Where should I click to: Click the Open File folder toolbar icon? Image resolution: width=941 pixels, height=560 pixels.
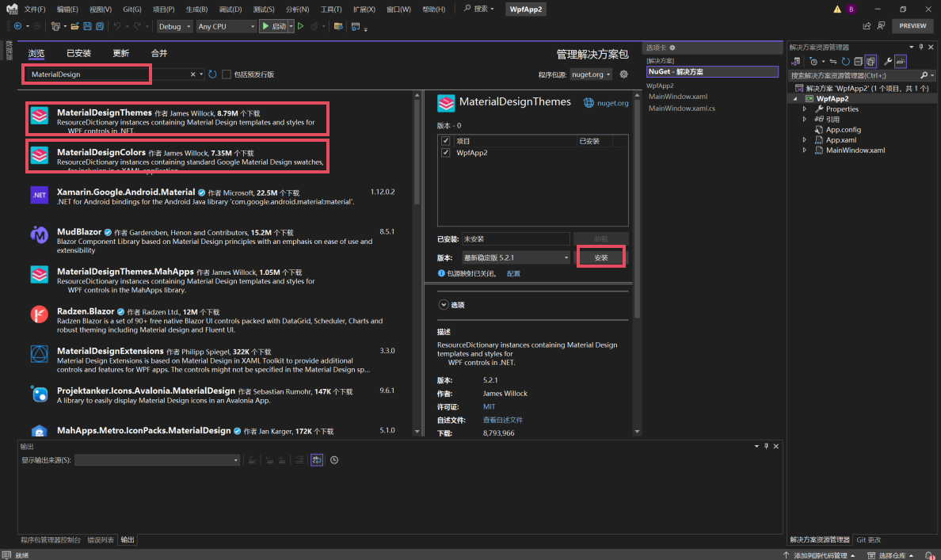75,26
